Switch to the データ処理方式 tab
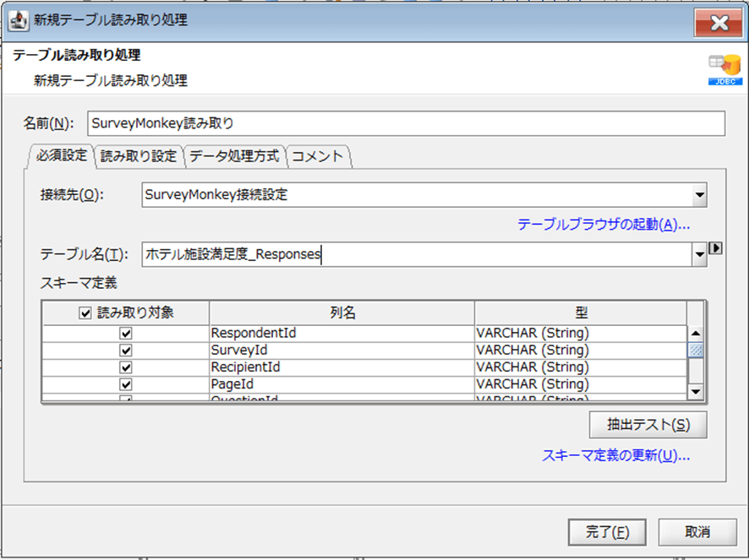749x560 pixels. (234, 156)
